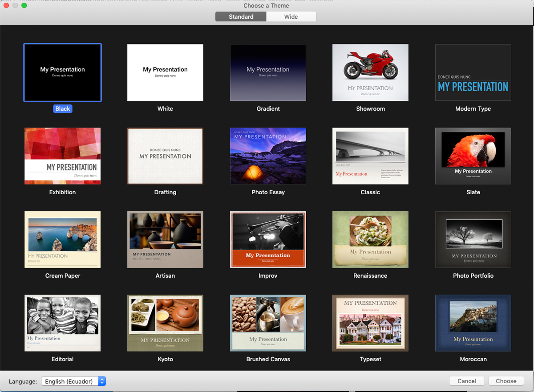
Task: Switch to the Wide aspect ratio tab
Action: pos(291,17)
